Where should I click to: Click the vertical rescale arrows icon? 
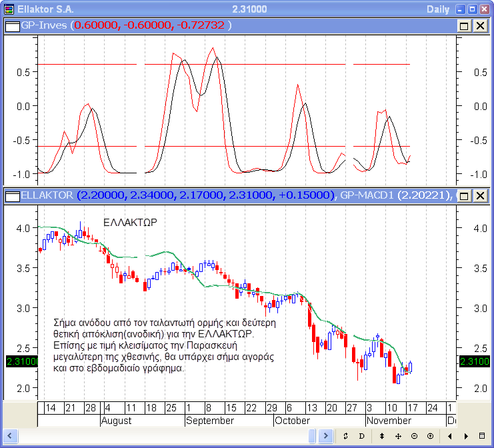(x=381, y=436)
